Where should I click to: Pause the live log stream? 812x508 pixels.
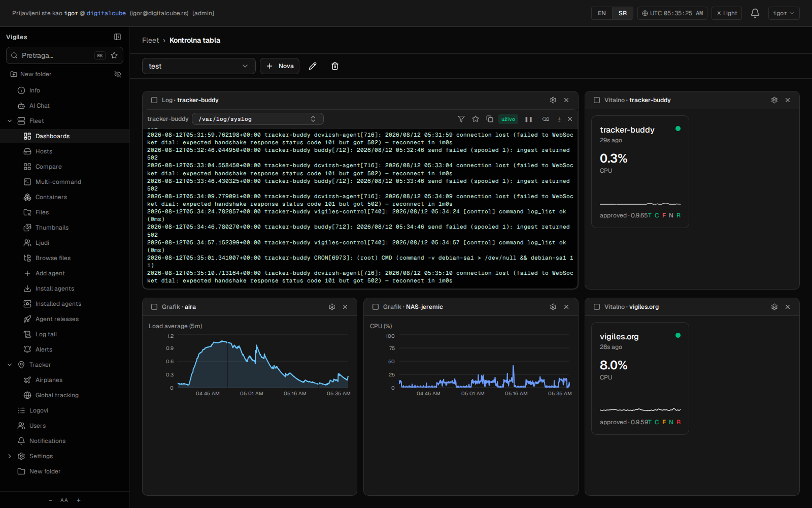(528, 119)
